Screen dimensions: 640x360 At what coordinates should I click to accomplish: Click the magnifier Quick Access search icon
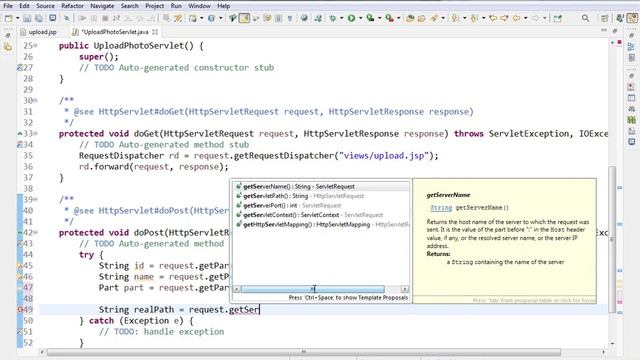585,18
